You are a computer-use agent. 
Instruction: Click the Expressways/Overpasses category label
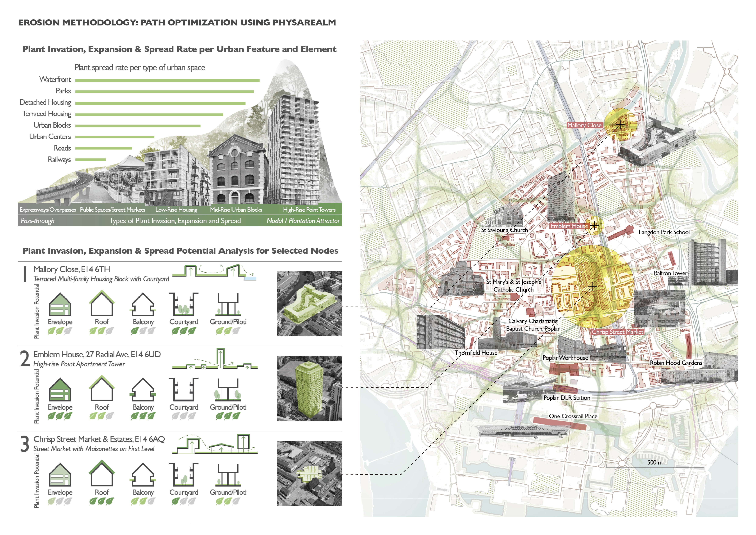(x=47, y=210)
